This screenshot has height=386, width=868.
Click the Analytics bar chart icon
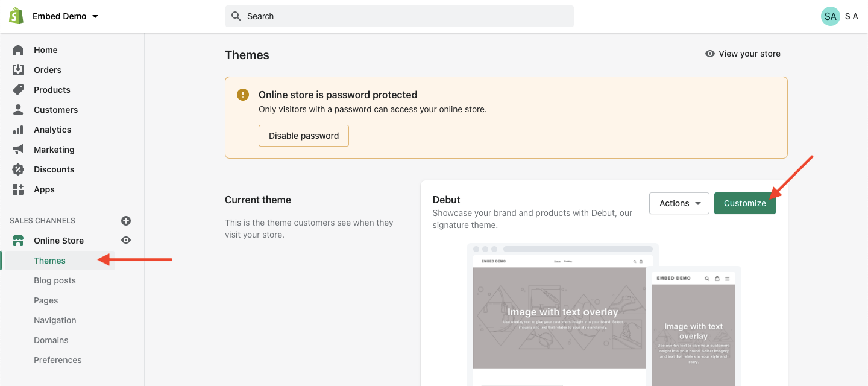click(18, 130)
